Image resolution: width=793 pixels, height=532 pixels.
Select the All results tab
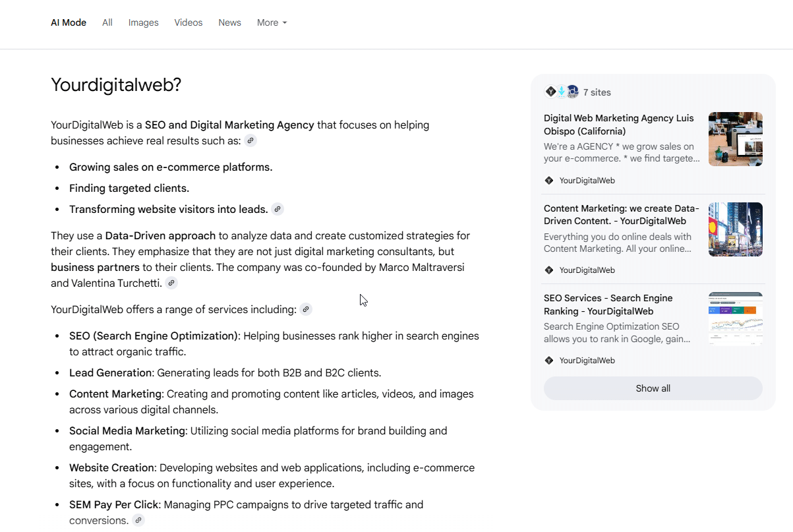click(107, 22)
